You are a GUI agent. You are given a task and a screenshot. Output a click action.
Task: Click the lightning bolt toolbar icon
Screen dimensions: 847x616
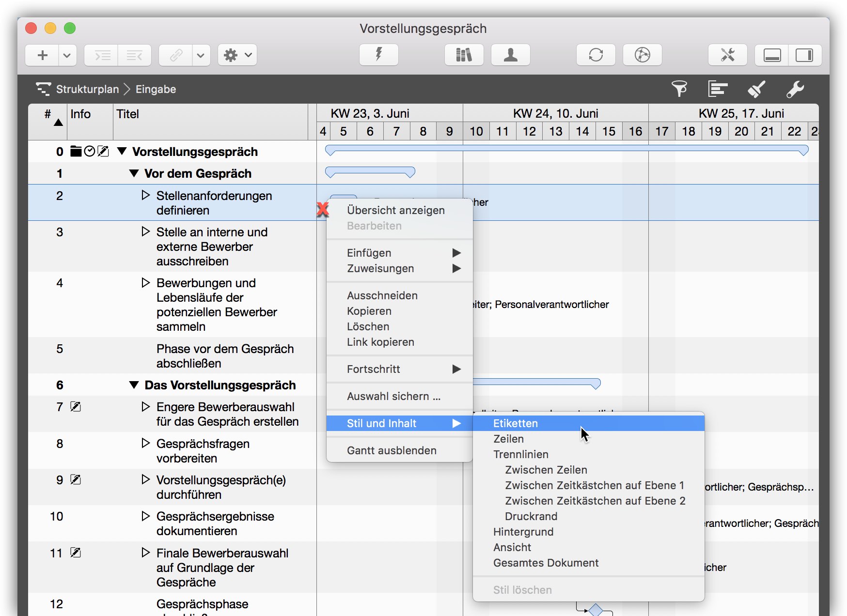click(378, 55)
